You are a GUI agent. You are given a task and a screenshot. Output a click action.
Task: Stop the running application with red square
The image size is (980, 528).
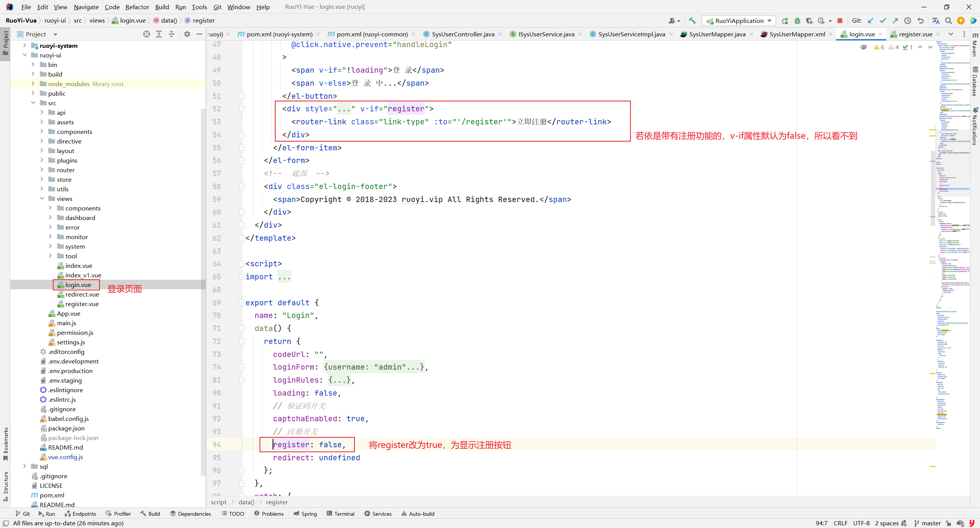point(840,21)
